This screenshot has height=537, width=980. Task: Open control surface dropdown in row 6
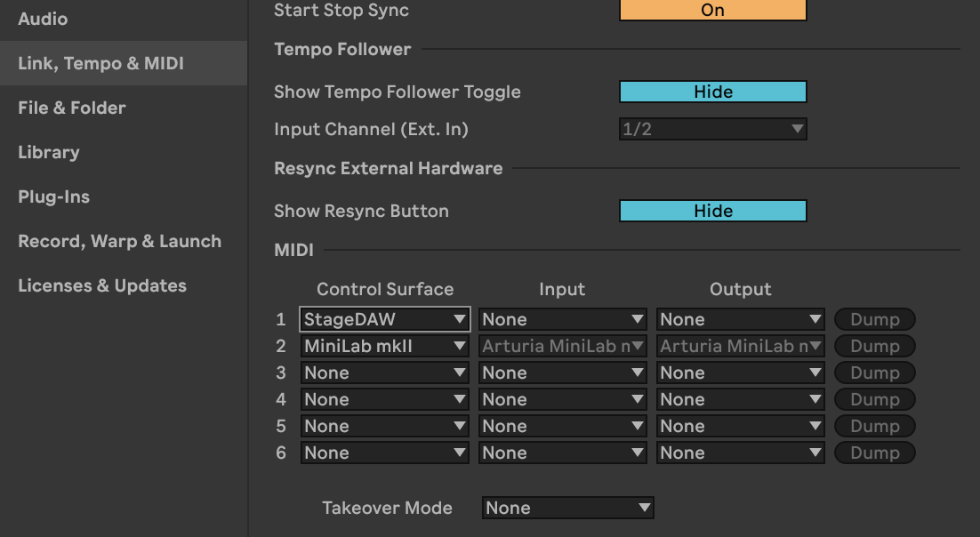tap(385, 453)
